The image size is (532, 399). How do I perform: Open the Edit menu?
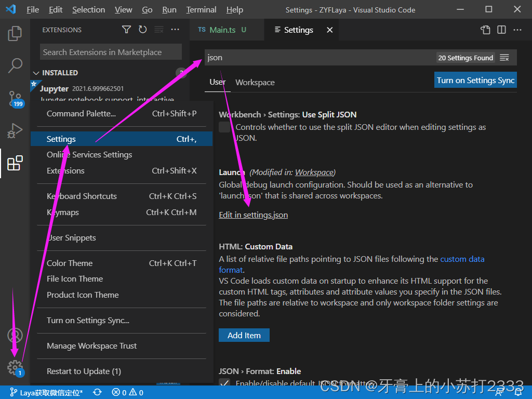tap(55, 10)
